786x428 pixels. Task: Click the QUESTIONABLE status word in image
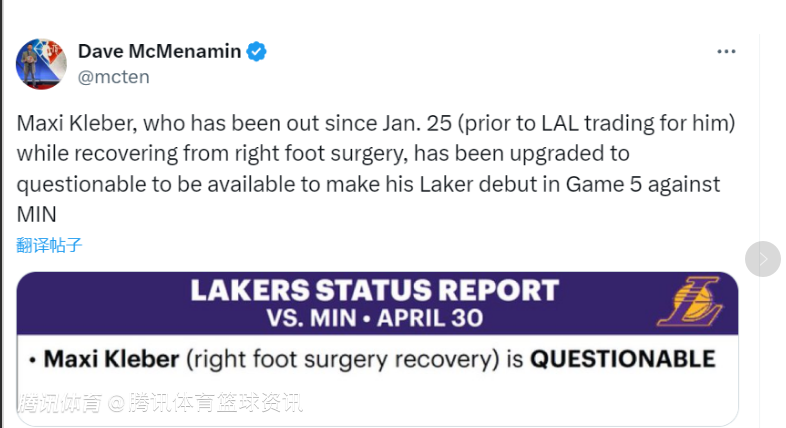tap(622, 358)
